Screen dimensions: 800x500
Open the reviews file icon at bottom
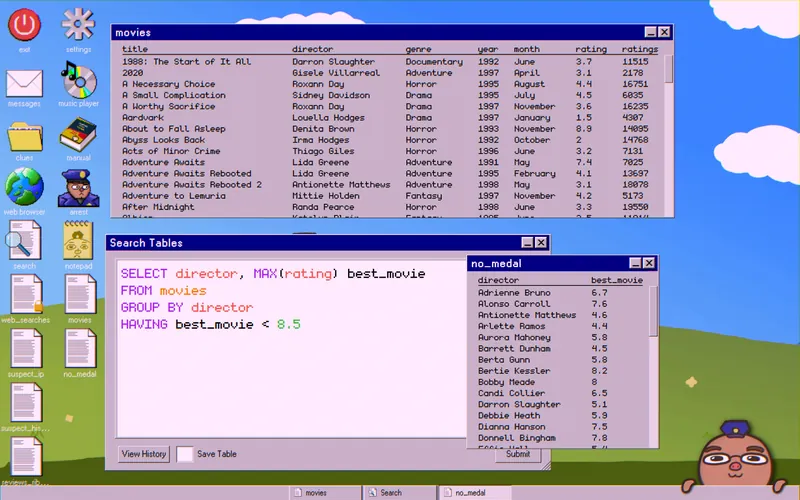[x=27, y=457]
